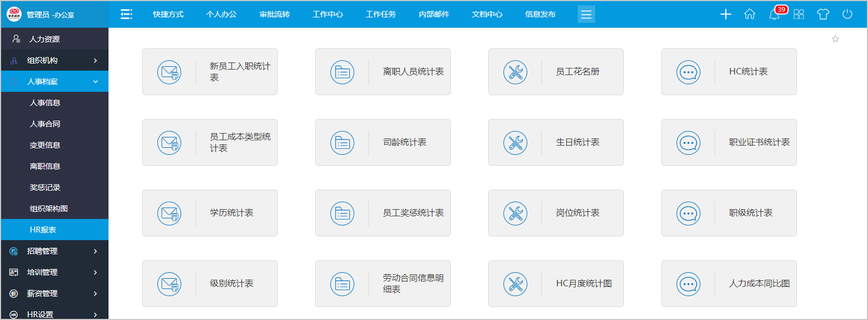Collapse the 人事档案 sidebar chevron

[95, 81]
